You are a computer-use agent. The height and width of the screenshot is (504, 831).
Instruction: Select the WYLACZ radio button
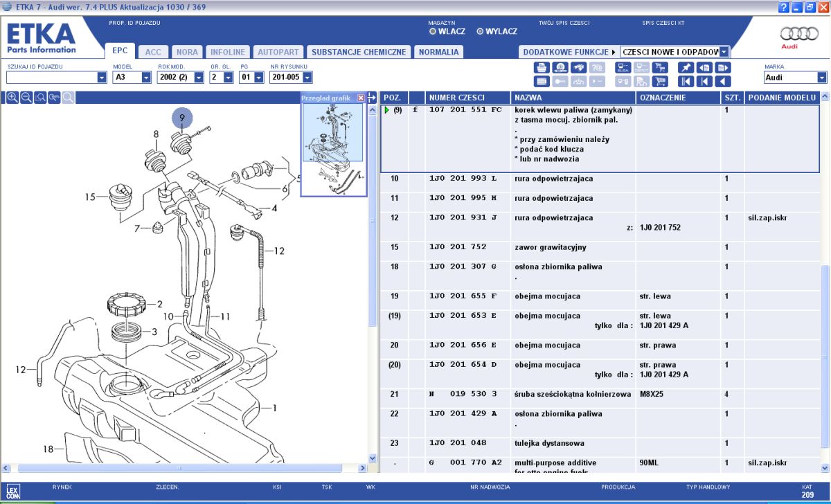pos(480,31)
